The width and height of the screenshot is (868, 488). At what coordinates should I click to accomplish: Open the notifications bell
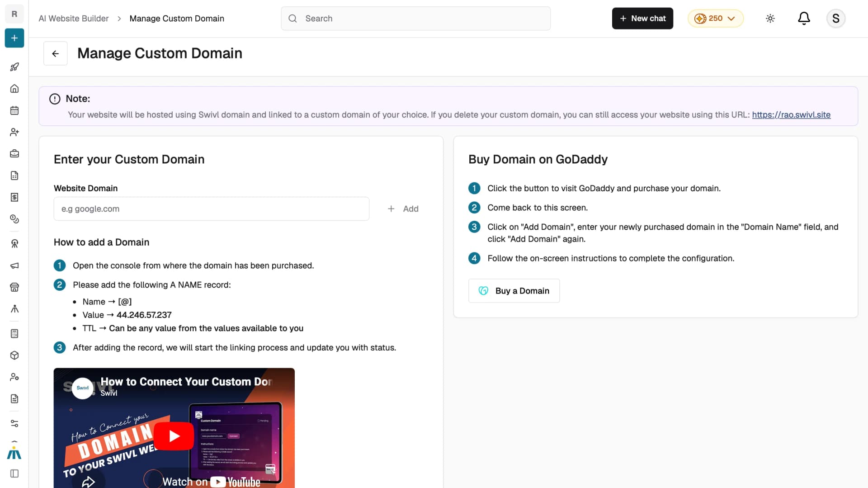(x=804, y=19)
